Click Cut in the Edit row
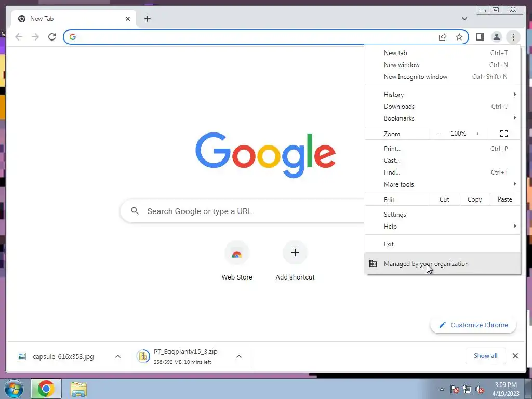532x399 pixels. pos(445,199)
